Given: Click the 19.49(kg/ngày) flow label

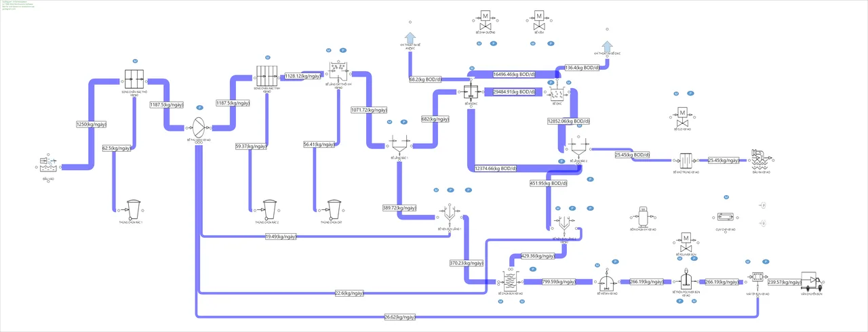Looking at the screenshot, I should pyautogui.click(x=281, y=236).
